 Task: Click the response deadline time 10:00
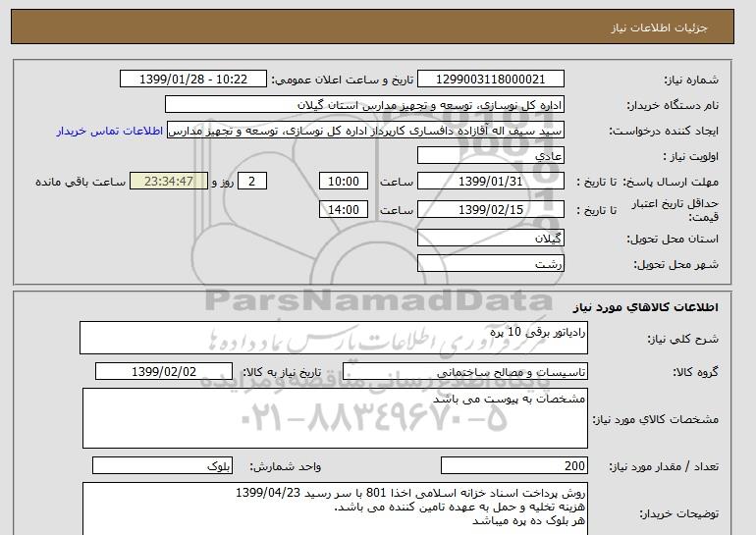[x=344, y=182]
